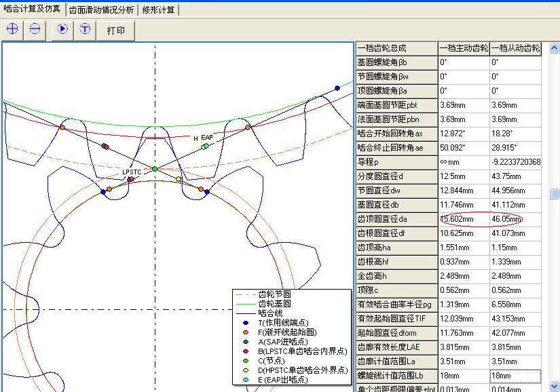560x392 pixels.
Task: Select the 10.625mm root diameter cell
Action: click(464, 233)
